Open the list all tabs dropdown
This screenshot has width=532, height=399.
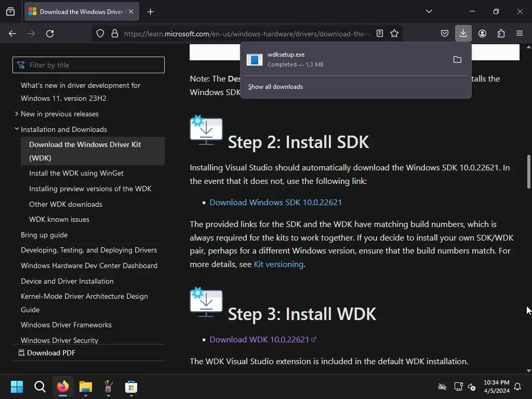(429, 11)
